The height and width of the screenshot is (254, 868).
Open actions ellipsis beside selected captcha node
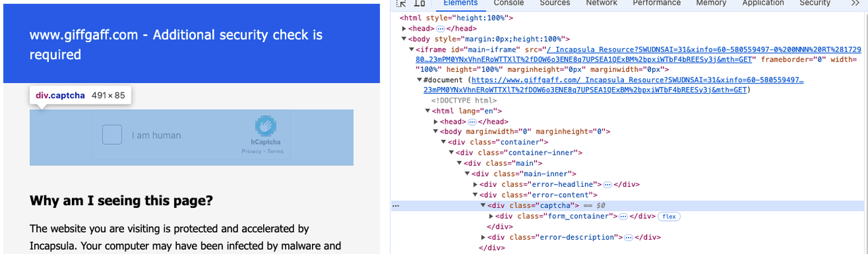(395, 205)
